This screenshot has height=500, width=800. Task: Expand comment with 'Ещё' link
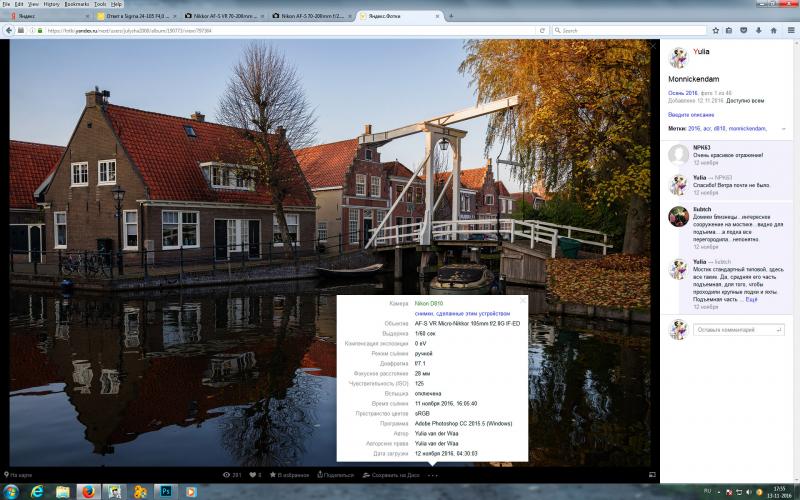(x=752, y=299)
